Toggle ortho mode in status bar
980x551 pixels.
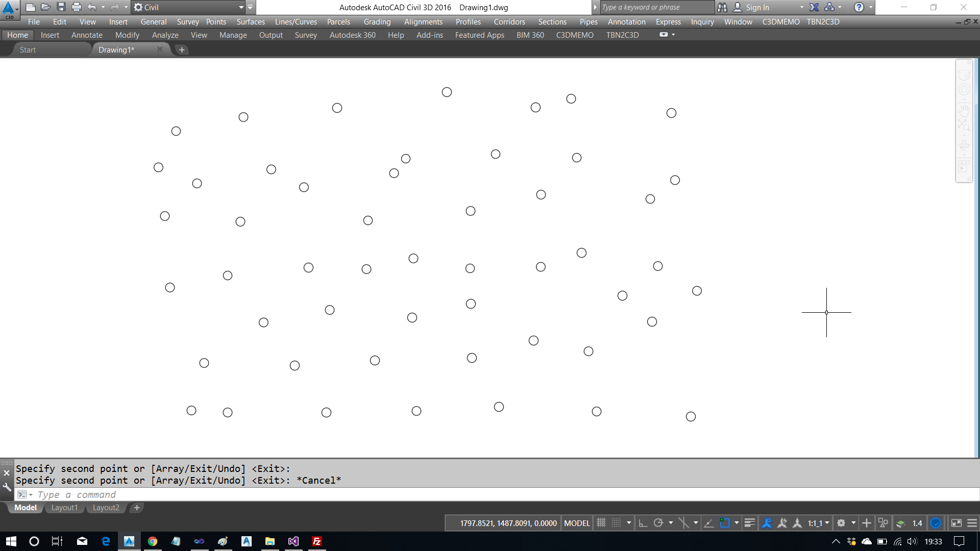tap(643, 523)
